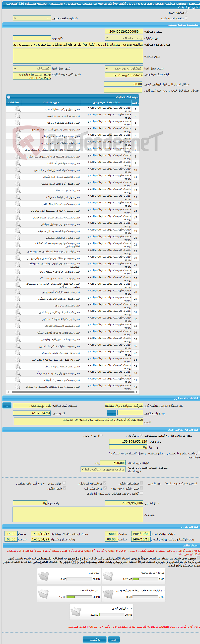Open view icon for row 1 activity
Screen dimensions: 200x644
[17, 109]
